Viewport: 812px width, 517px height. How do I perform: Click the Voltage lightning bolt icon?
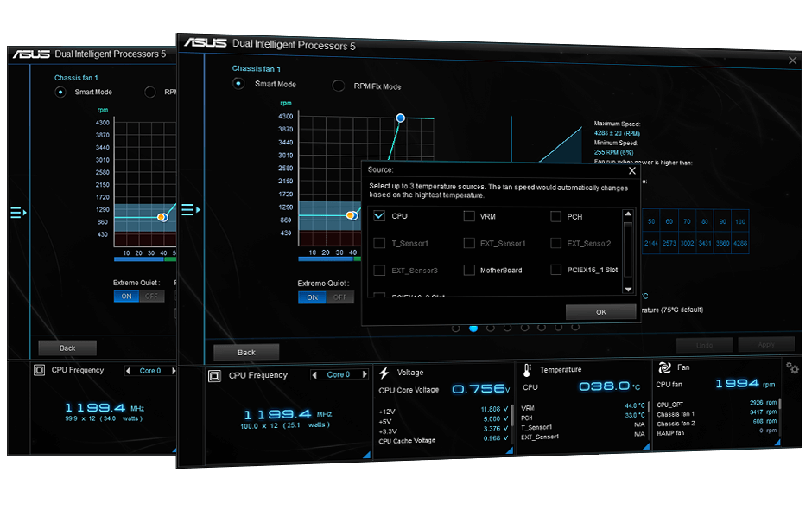(x=384, y=373)
